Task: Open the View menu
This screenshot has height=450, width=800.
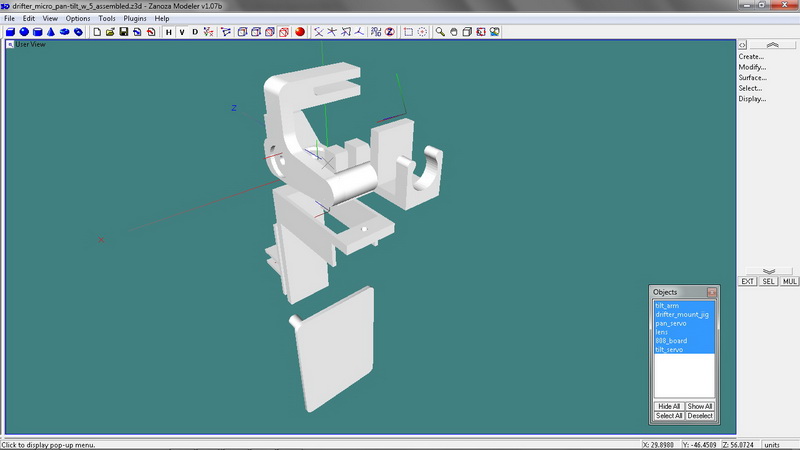Action: 50,18
